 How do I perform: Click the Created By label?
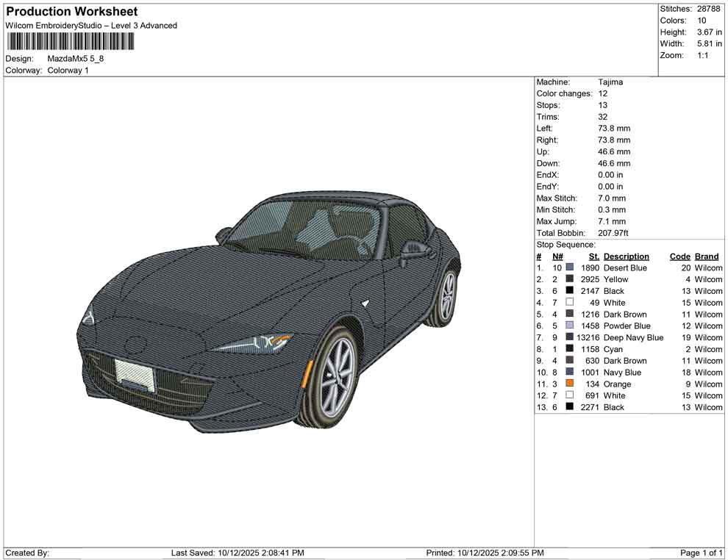point(27,553)
